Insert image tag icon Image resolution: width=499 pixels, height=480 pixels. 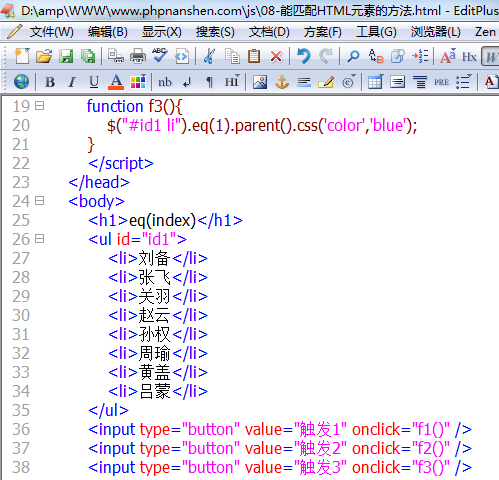260,82
